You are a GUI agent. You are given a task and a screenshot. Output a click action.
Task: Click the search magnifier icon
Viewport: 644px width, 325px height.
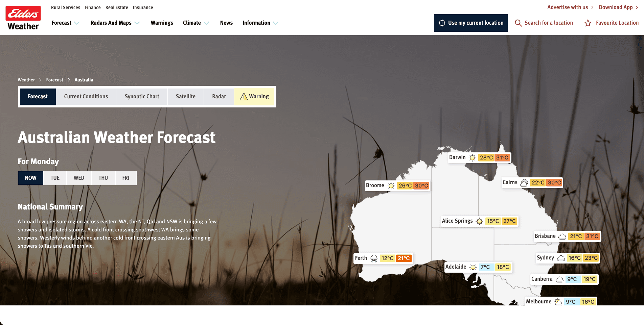tap(518, 23)
